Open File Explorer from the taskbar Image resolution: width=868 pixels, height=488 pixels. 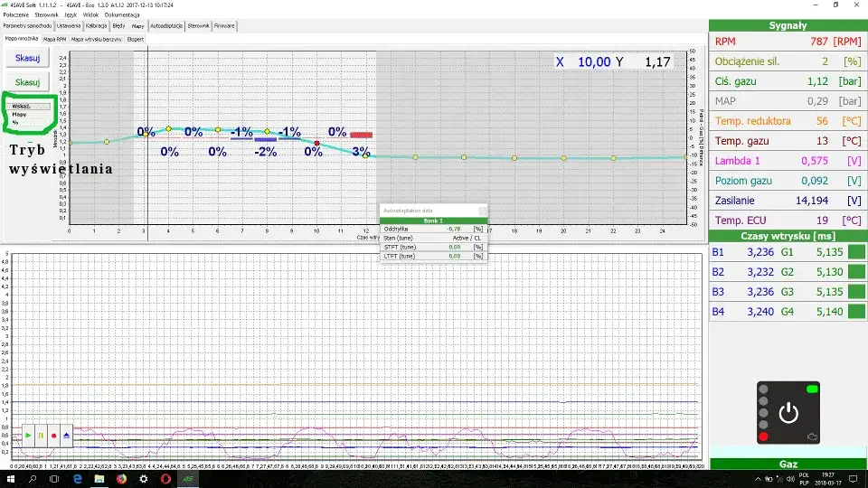(99, 479)
